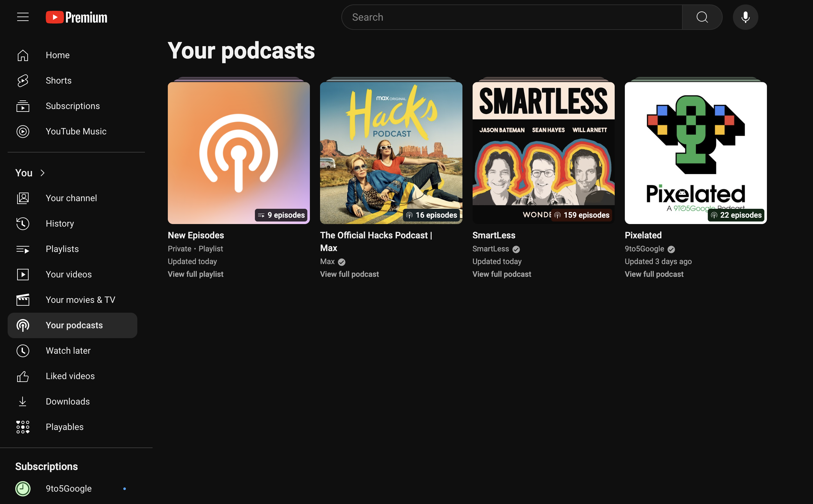Start voice search with microphone
This screenshot has width=813, height=504.
pyautogui.click(x=745, y=17)
